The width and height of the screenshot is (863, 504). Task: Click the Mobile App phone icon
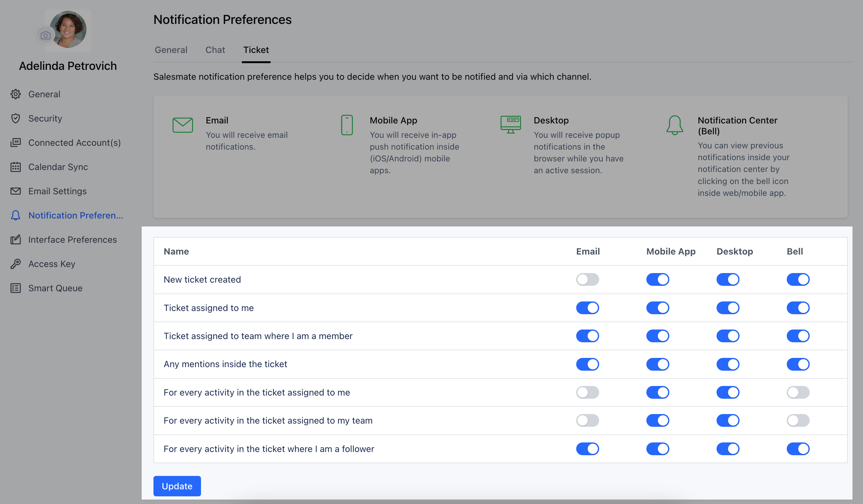[347, 125]
